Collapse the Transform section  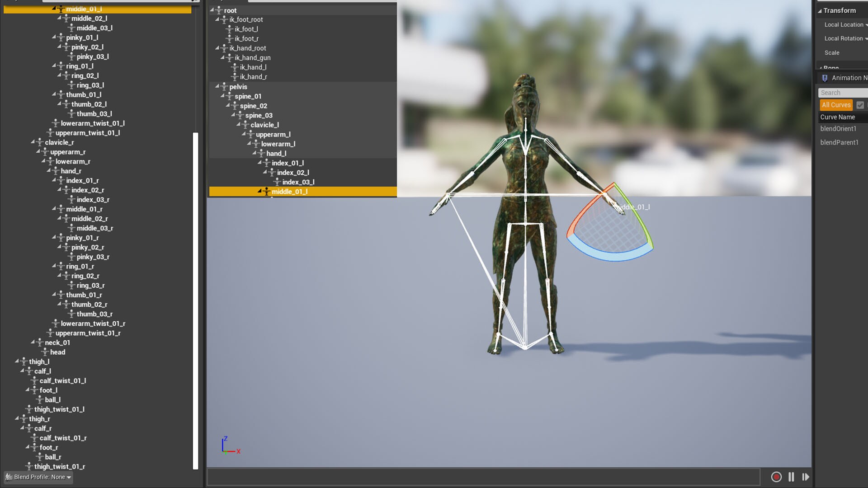coord(820,11)
